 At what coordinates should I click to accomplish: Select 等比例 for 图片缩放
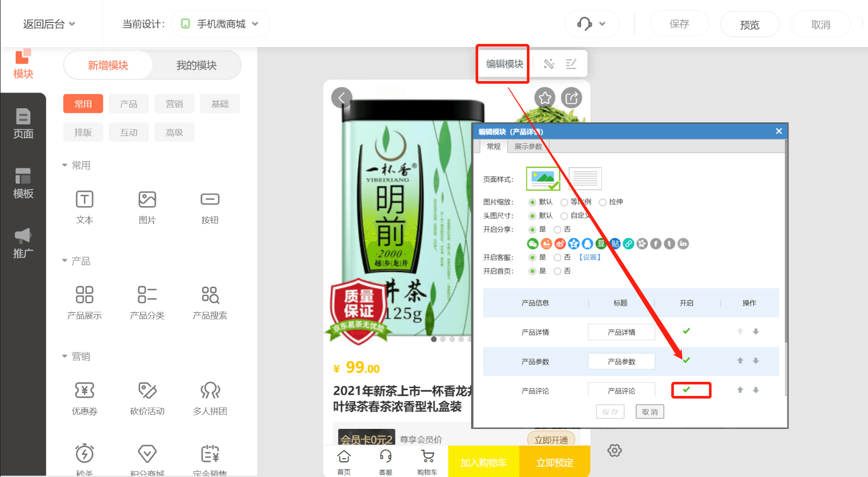(x=564, y=202)
